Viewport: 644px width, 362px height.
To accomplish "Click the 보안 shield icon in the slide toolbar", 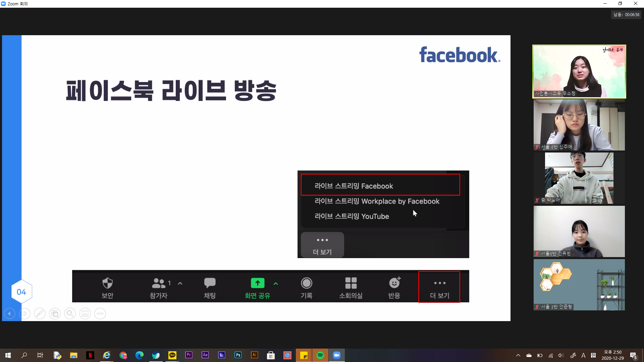I will 107,283.
